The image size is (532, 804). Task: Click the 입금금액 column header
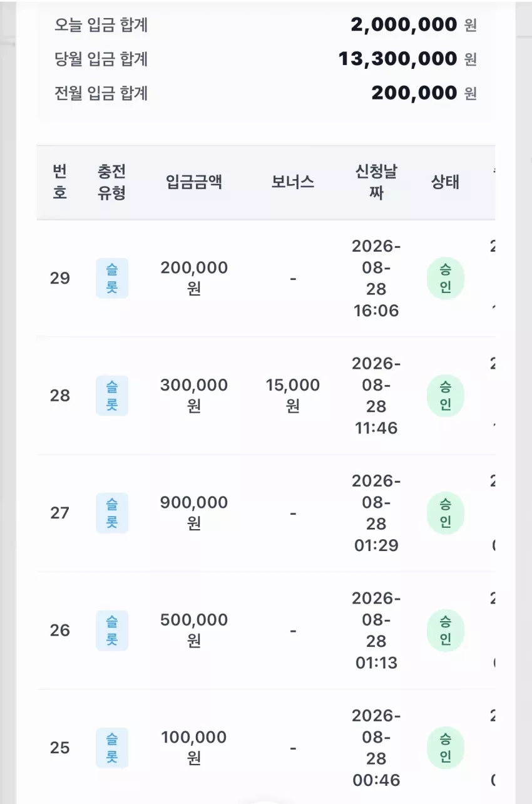point(194,182)
